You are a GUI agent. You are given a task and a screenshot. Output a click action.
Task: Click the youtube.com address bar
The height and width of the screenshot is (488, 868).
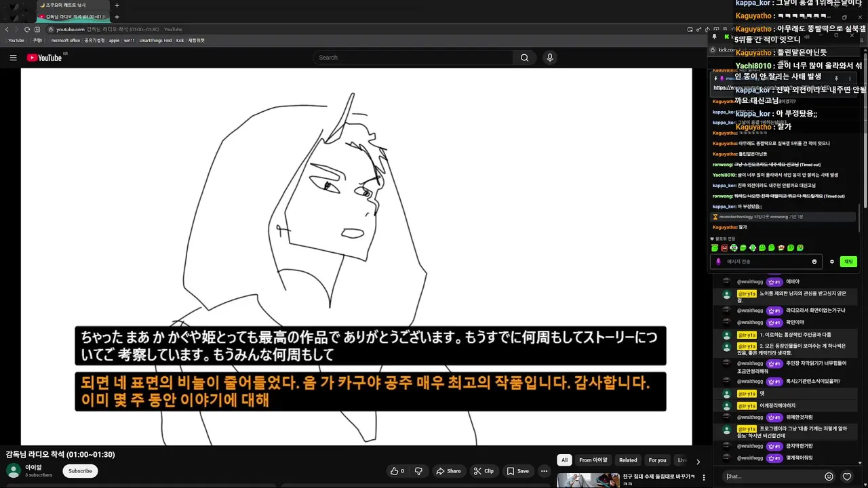pos(366,29)
